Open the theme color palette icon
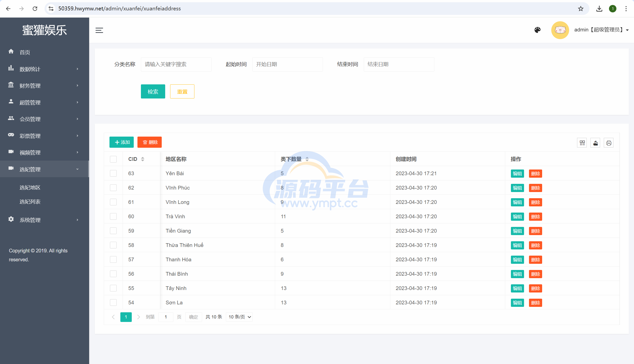Screen dimensions: 634x364 point(537,30)
